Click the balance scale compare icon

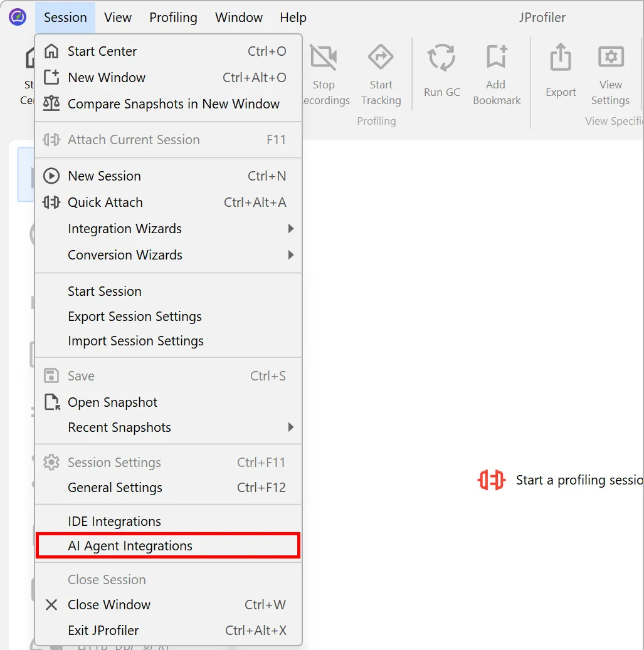coord(51,103)
